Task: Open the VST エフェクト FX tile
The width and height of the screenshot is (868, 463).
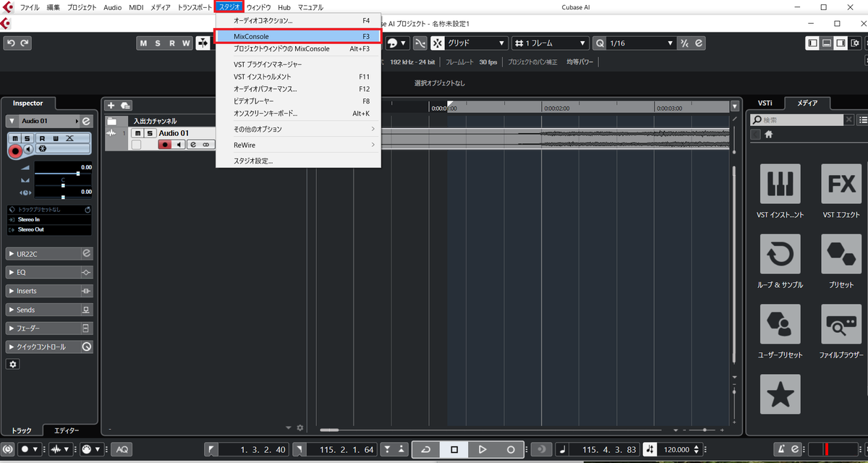Action: (841, 184)
